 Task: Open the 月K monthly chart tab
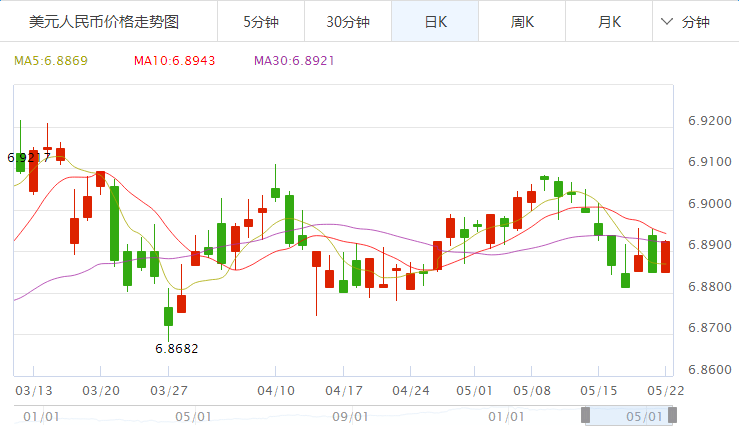coord(609,22)
